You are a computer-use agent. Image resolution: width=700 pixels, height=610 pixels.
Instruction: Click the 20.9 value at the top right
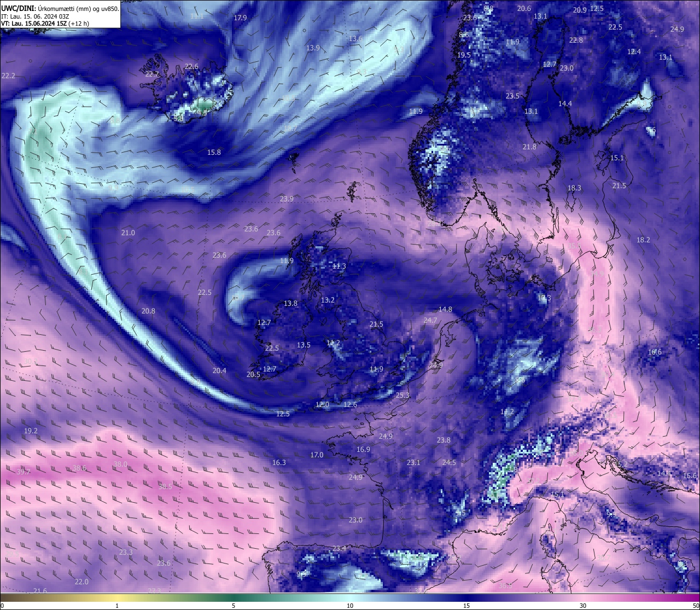click(580, 10)
